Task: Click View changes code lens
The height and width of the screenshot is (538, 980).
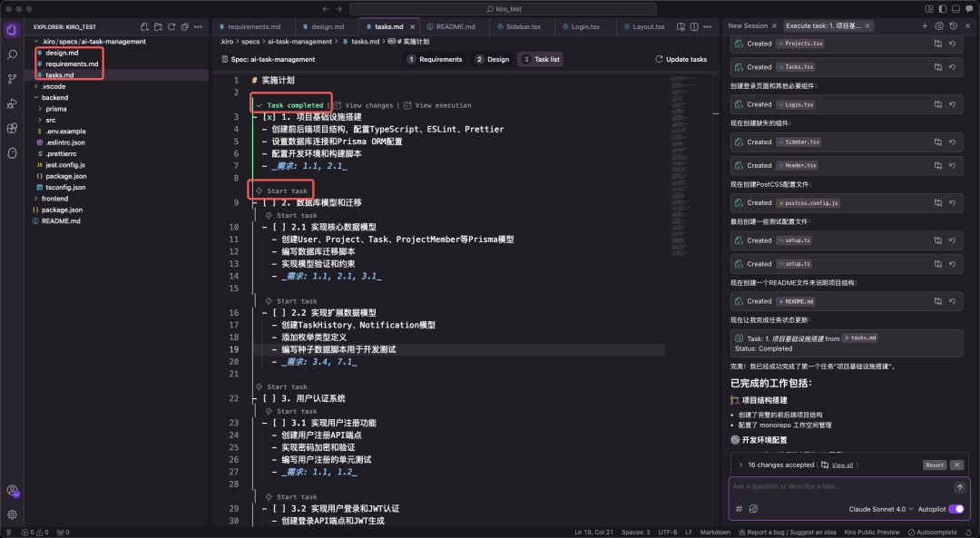Action: click(x=364, y=105)
